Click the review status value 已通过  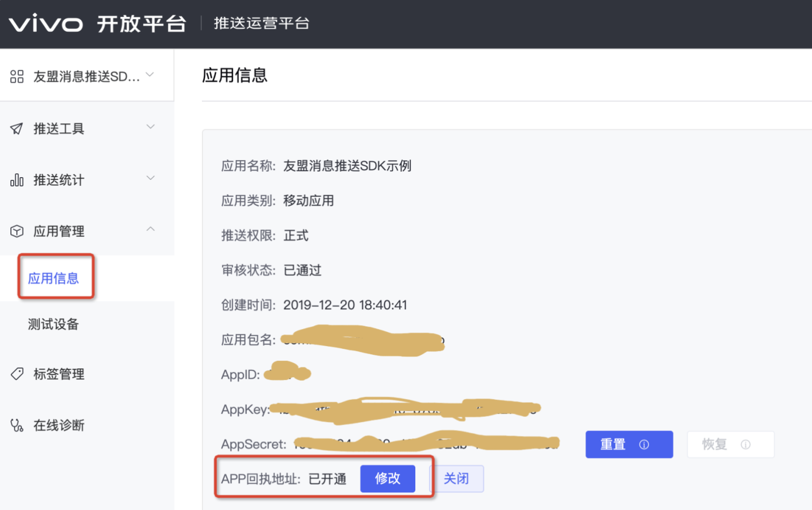302,270
